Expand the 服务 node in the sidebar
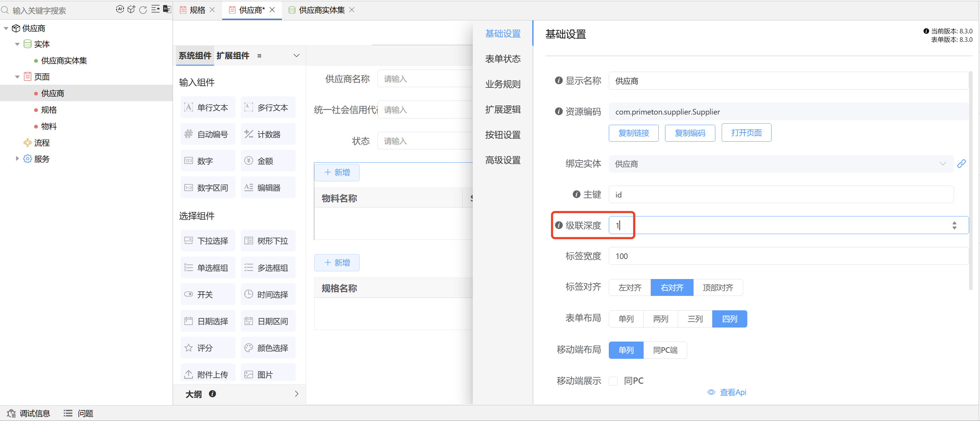Viewport: 980px width, 421px height. click(17, 158)
